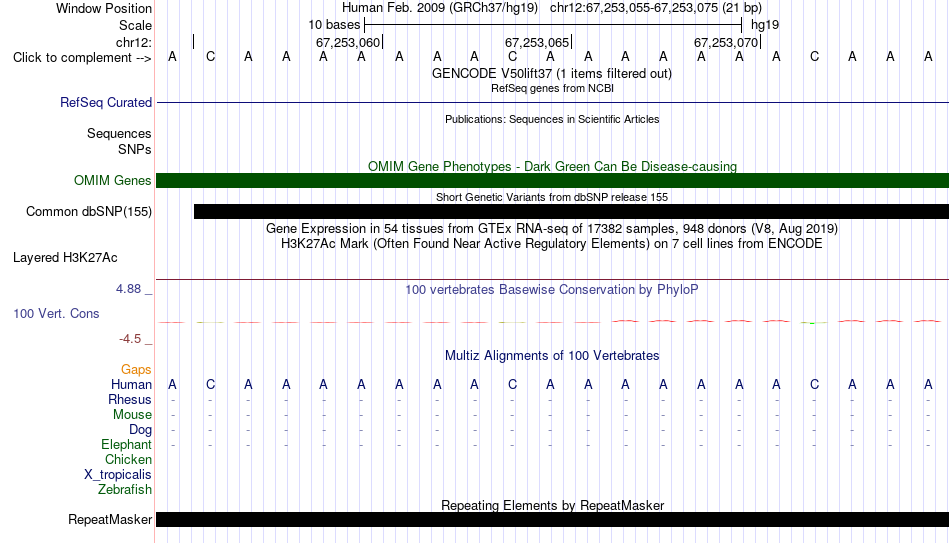
Task: Click the '10 bases' scale bar label
Action: pos(334,25)
